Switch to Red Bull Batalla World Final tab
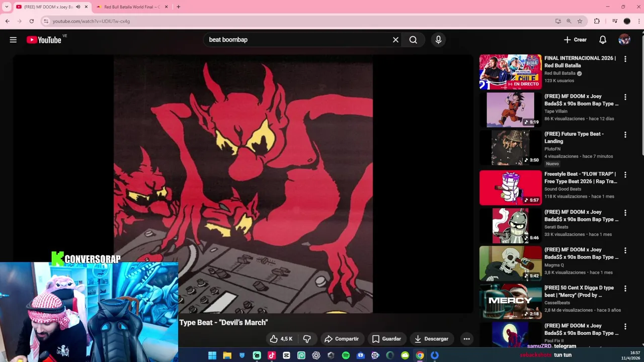This screenshot has height=362, width=644. [132, 7]
